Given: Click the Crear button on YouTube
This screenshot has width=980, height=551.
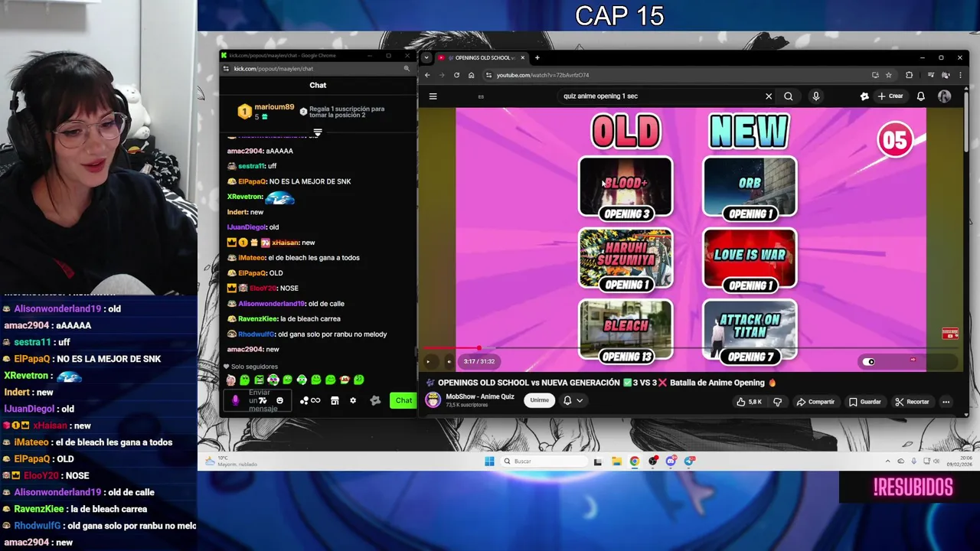Looking at the screenshot, I should coord(890,96).
